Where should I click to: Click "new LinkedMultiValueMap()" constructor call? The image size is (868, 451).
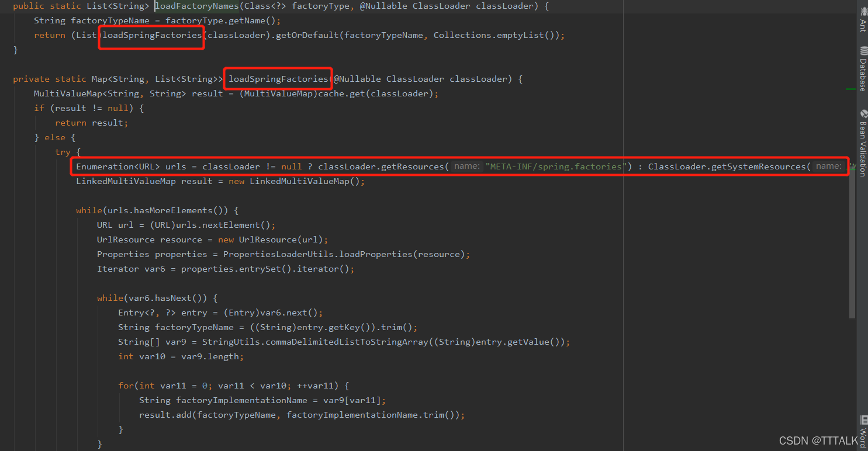pyautogui.click(x=295, y=181)
